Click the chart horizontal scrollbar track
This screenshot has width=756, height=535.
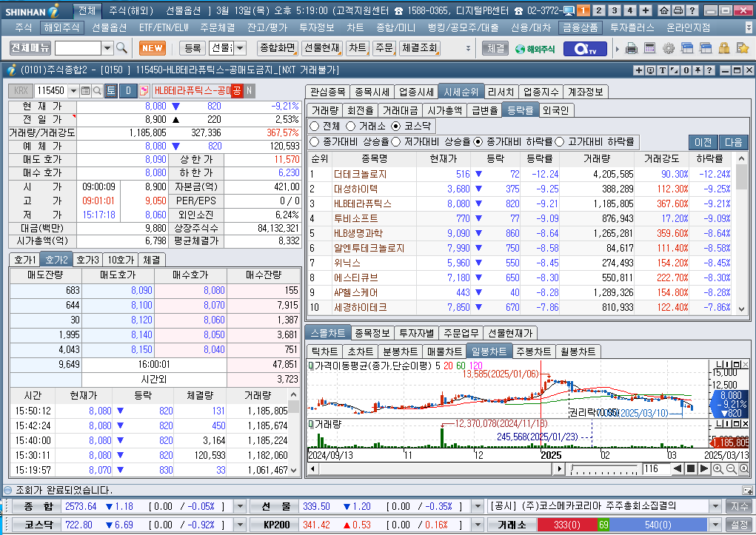[x=436, y=468]
